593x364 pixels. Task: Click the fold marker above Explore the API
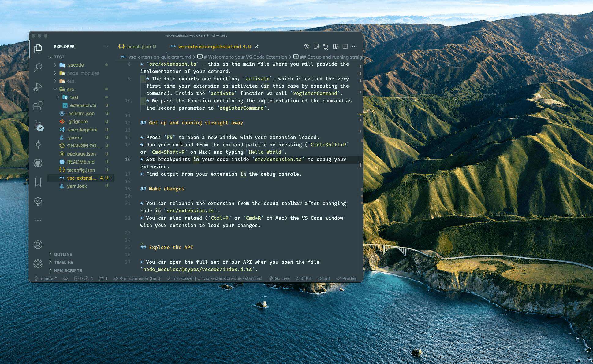[x=142, y=243]
